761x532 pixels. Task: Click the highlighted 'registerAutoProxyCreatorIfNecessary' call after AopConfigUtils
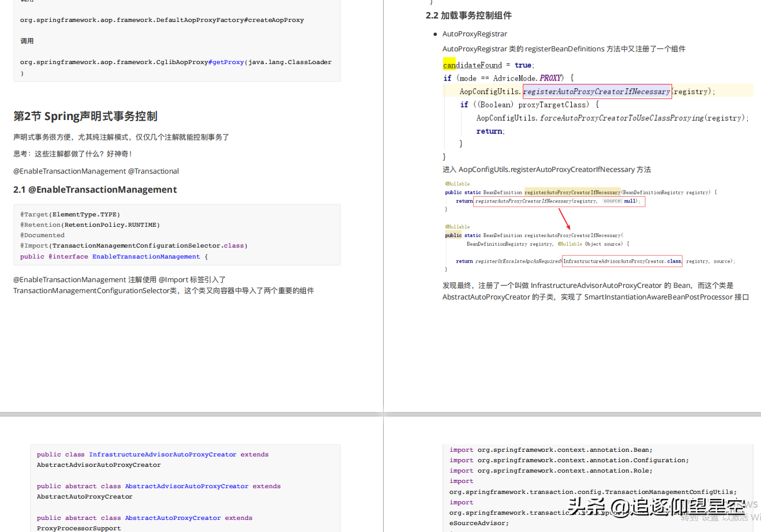click(597, 91)
